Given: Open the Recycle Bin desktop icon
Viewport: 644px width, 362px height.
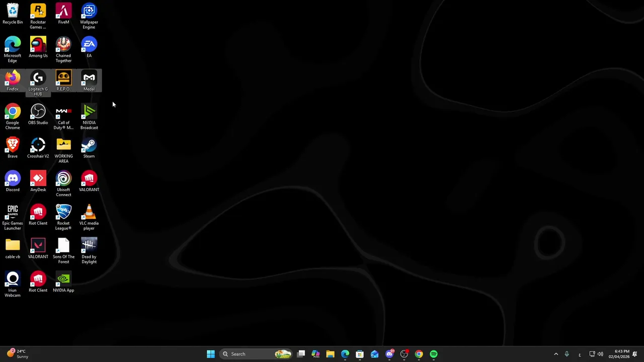Looking at the screenshot, I should (13, 14).
